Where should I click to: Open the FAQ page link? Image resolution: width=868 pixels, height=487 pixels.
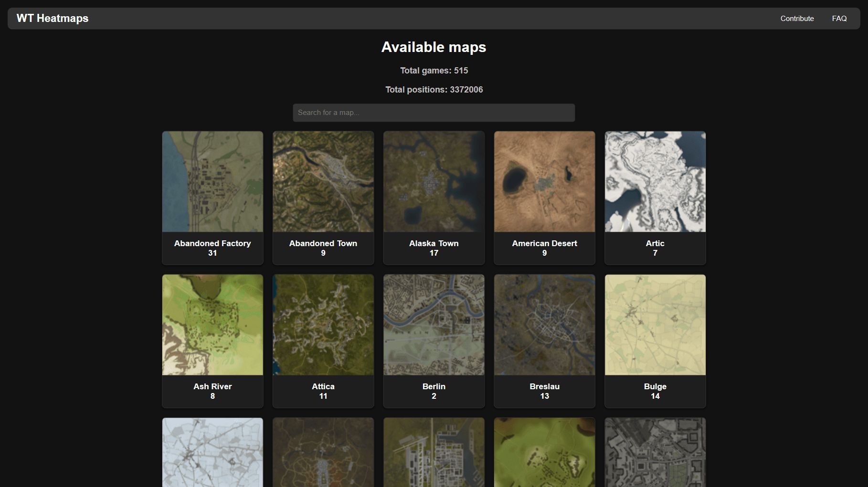click(839, 19)
